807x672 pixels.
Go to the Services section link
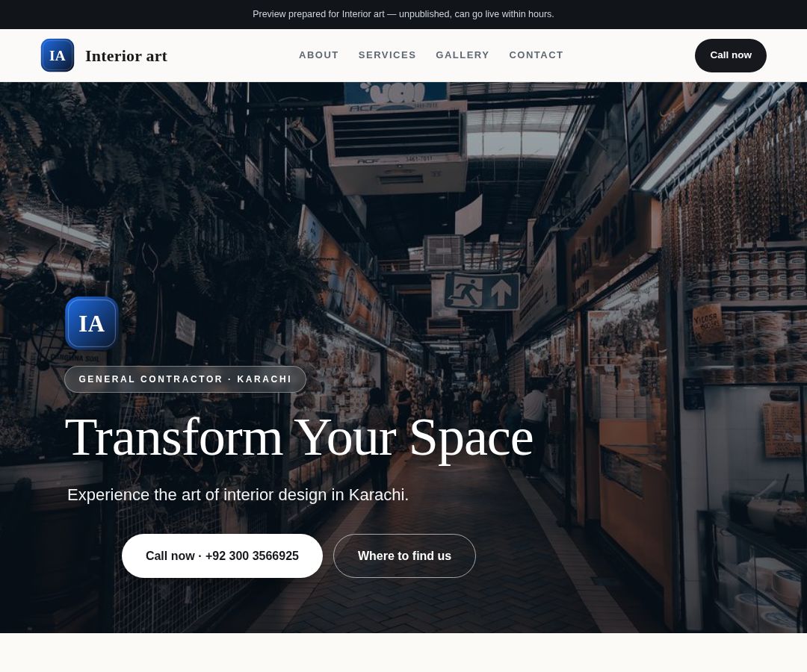(387, 55)
